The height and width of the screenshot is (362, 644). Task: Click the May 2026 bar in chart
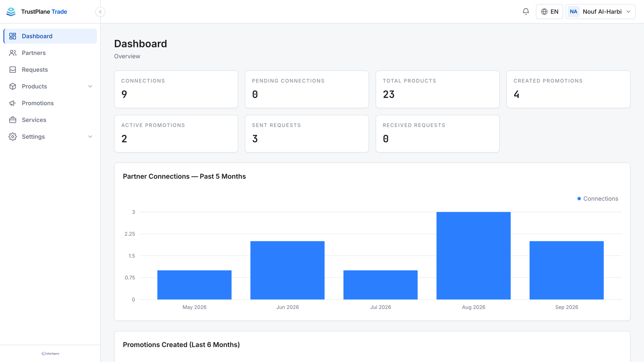click(x=195, y=285)
